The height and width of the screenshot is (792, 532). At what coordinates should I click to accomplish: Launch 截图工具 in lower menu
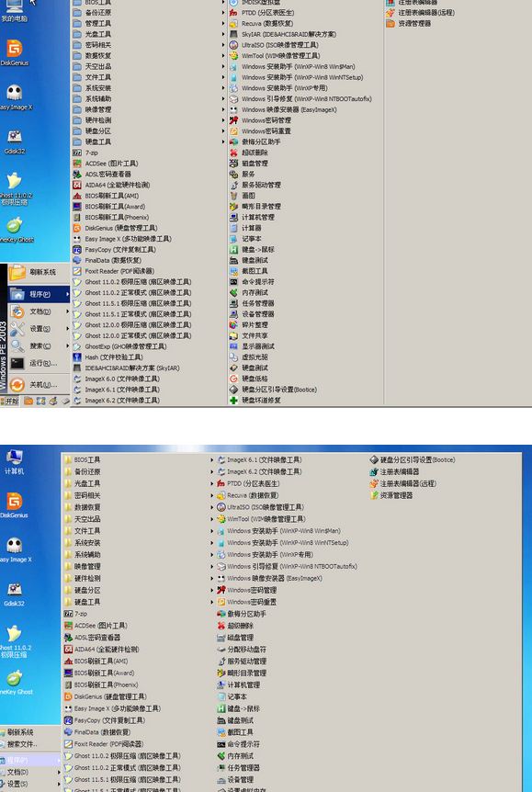point(235,732)
